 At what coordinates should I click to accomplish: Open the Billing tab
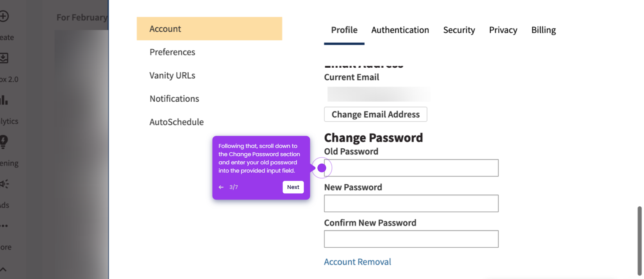(544, 30)
